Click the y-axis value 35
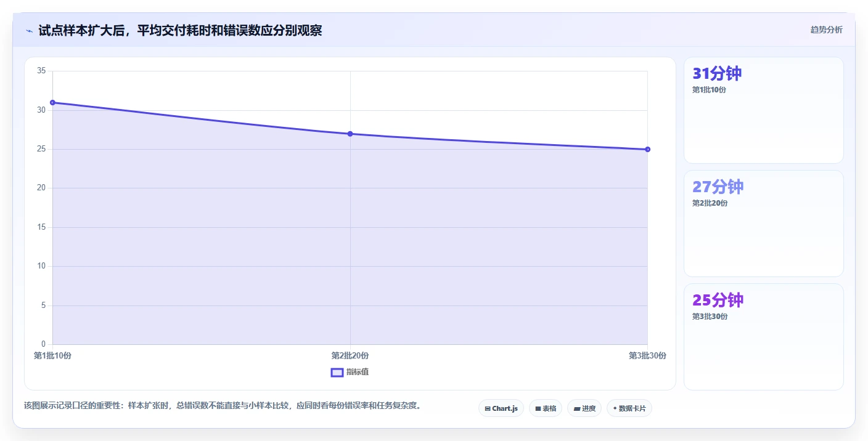Viewport: 868px width, 441px height. coord(41,71)
